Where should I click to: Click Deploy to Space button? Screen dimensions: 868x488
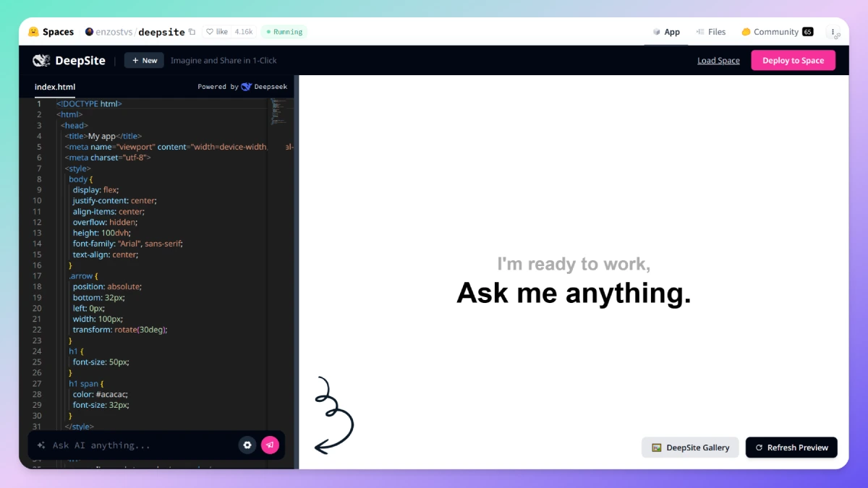[x=793, y=61]
